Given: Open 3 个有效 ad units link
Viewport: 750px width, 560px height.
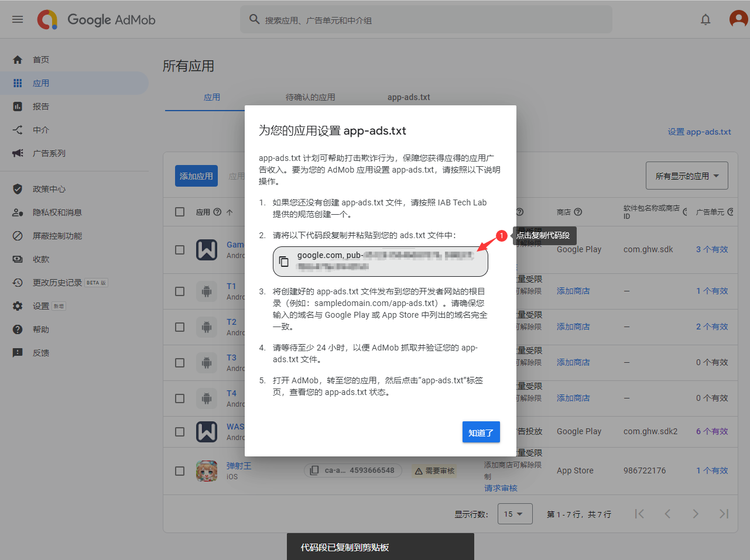Looking at the screenshot, I should (x=712, y=249).
